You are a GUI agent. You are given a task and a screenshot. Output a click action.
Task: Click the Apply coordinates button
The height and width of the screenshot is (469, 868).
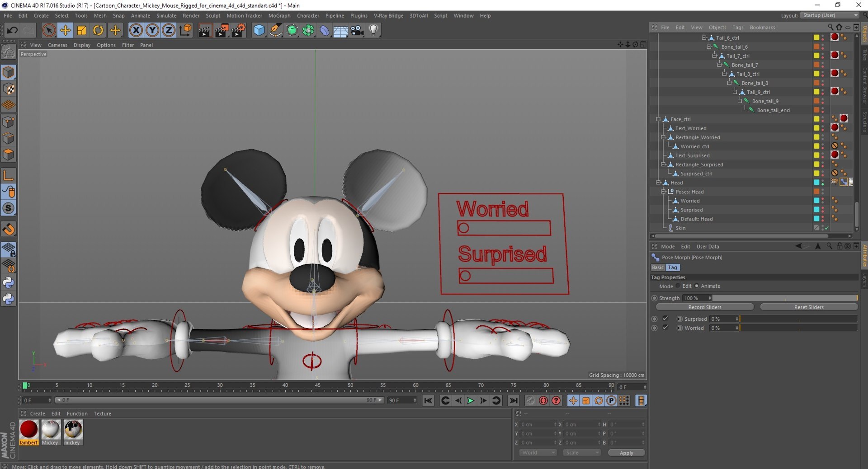coord(626,453)
